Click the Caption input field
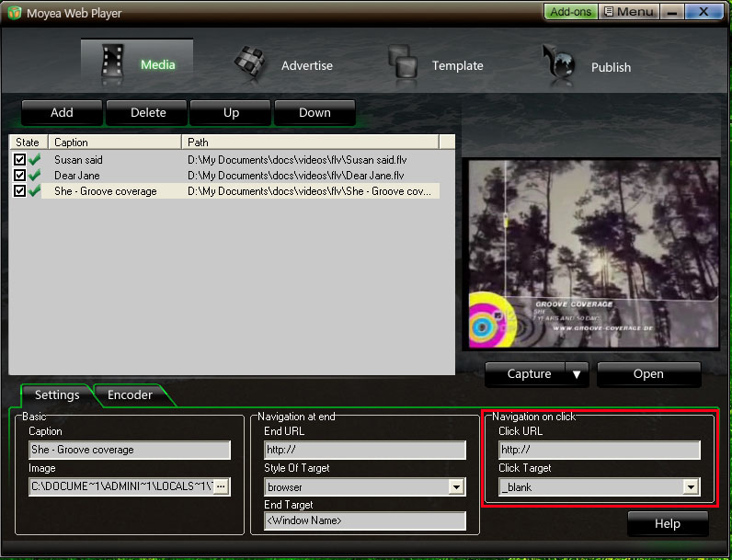Image resolution: width=732 pixels, height=560 pixels. coord(130,450)
